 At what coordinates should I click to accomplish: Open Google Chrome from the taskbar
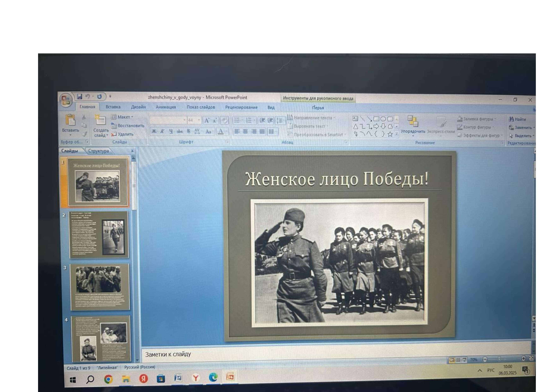pos(108,379)
